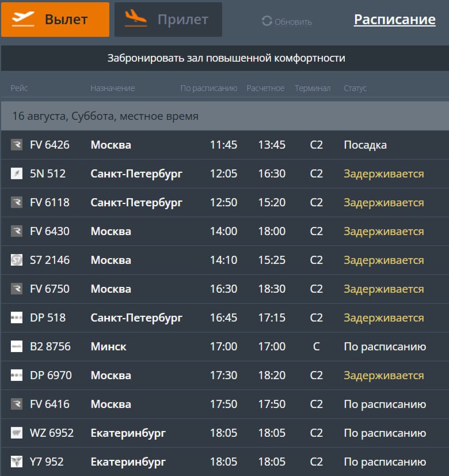449x476 pixels.
Task: Click the NordStar logo beside Y7 952
Action: (17, 462)
